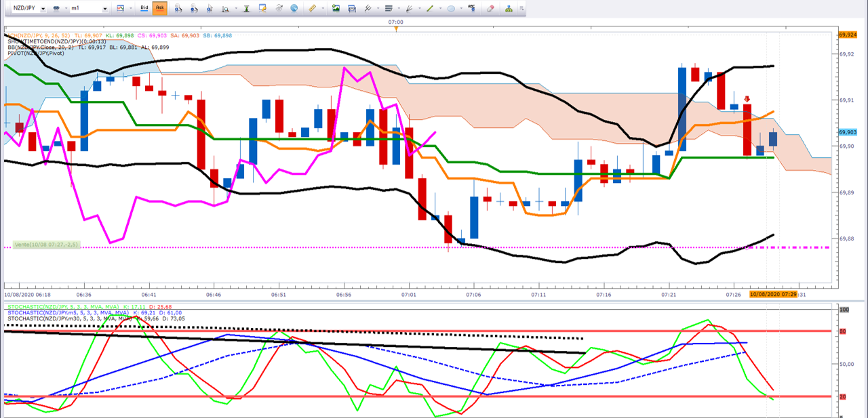The width and height of the screenshot is (868, 418).
Task: Click the chart link chain icon
Action: pos(57,8)
